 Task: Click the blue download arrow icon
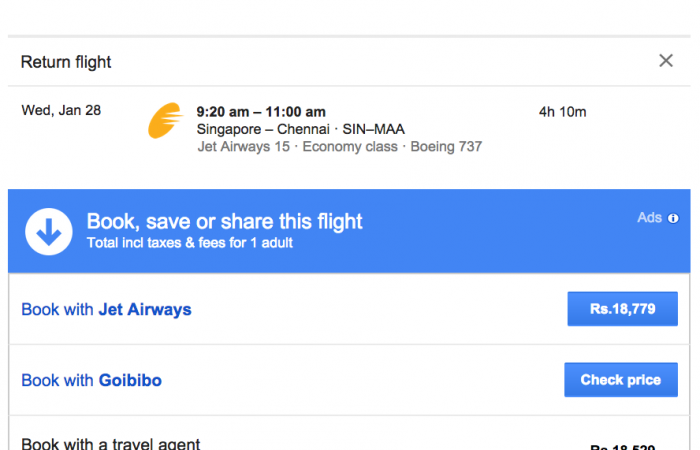click(46, 231)
